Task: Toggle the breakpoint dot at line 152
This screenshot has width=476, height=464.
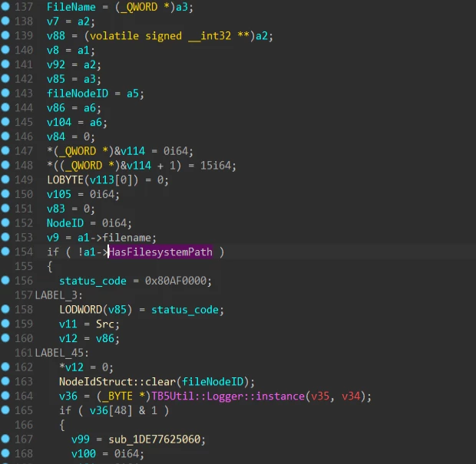Action: tap(6, 223)
